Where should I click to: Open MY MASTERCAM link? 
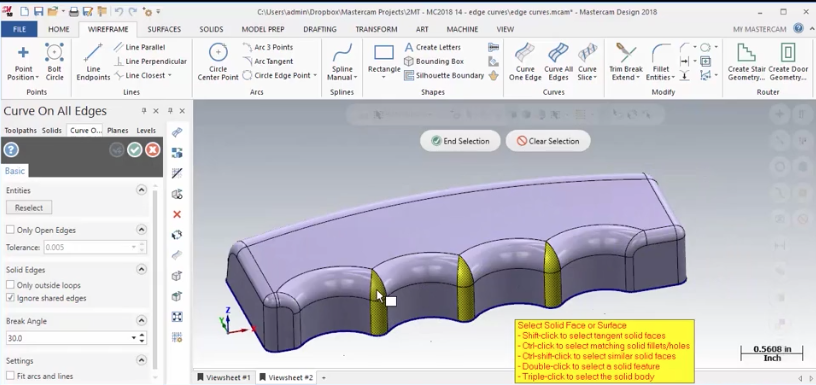click(759, 29)
